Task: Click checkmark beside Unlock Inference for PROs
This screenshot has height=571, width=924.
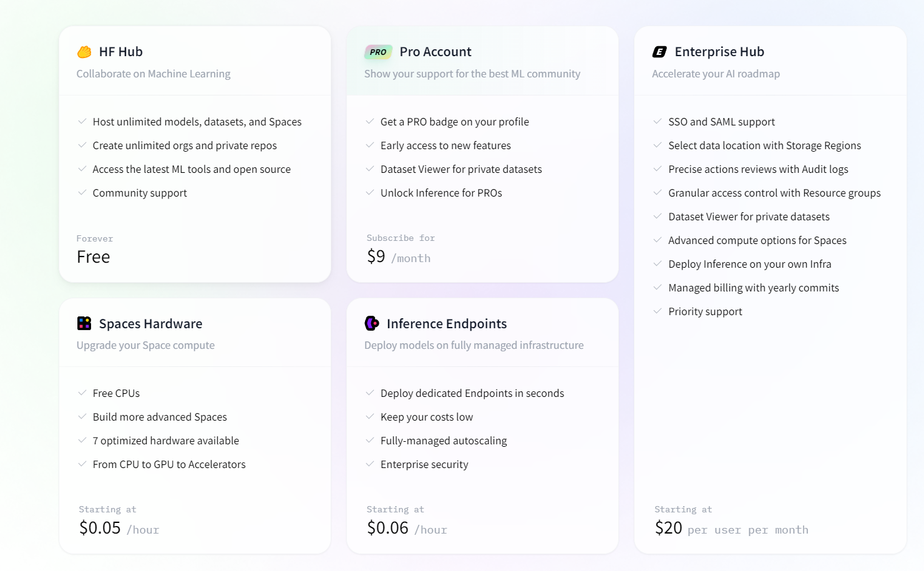Action: point(370,192)
